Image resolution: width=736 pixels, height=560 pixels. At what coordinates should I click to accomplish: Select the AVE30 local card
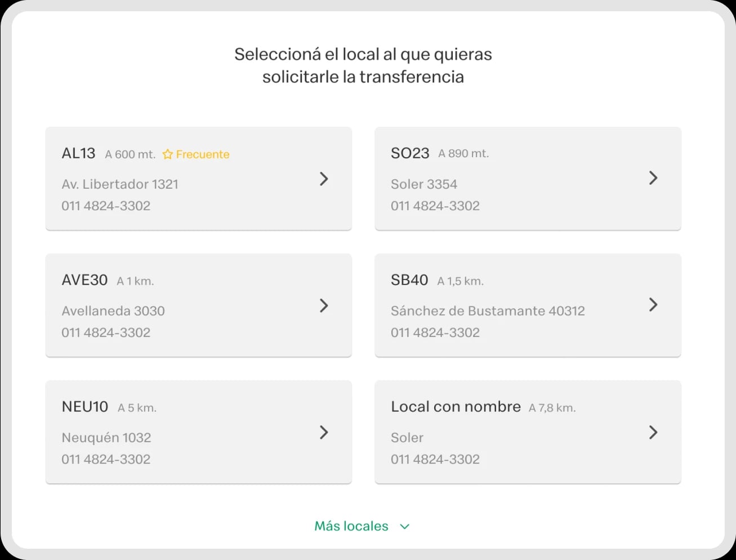198,305
